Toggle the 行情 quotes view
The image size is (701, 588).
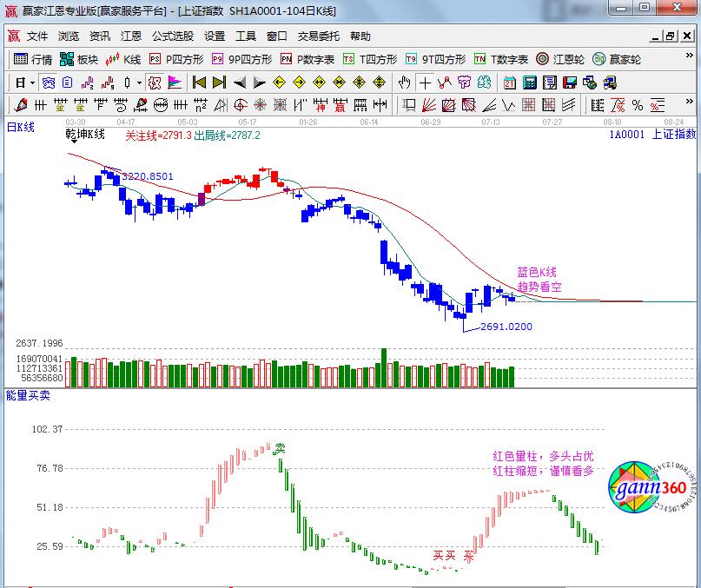pos(33,59)
